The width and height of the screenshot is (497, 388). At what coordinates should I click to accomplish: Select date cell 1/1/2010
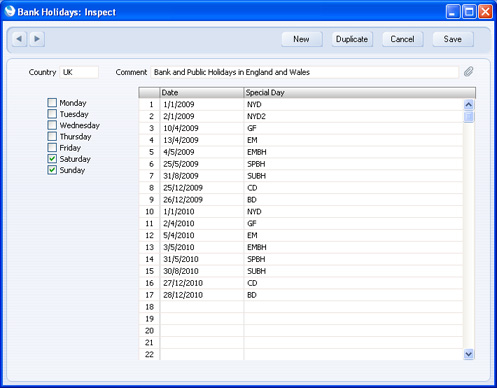tap(202, 212)
